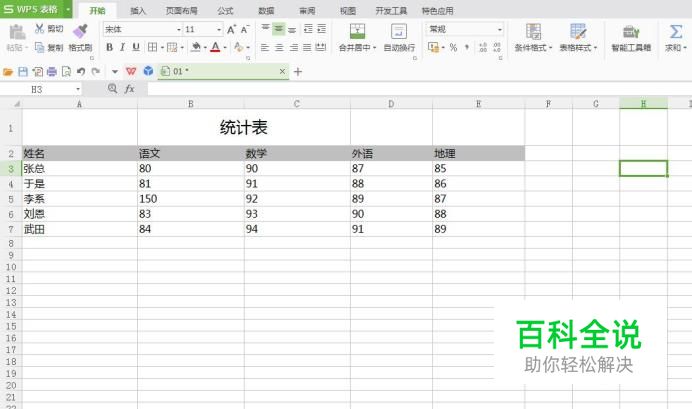Toggle Underline formatting

point(136,47)
